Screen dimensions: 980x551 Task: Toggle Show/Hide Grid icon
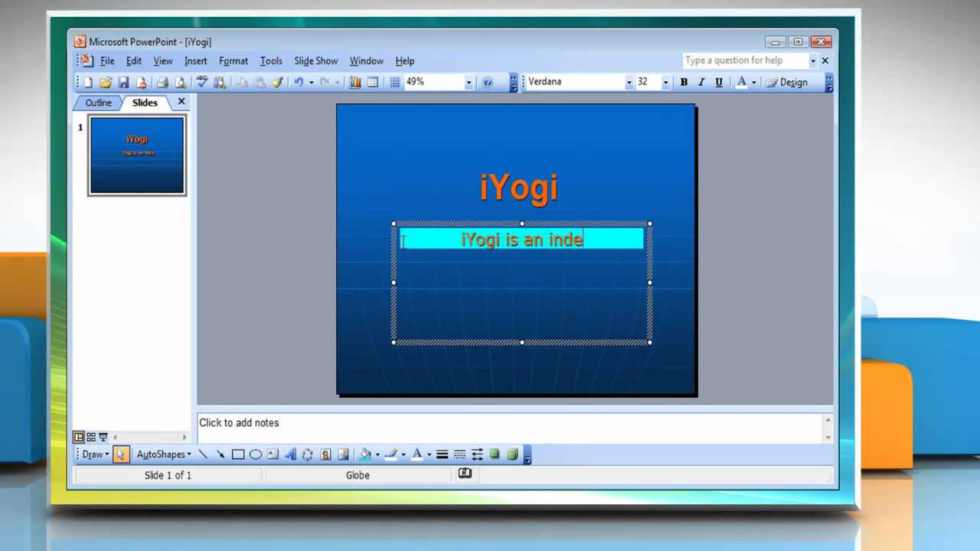[x=395, y=82]
